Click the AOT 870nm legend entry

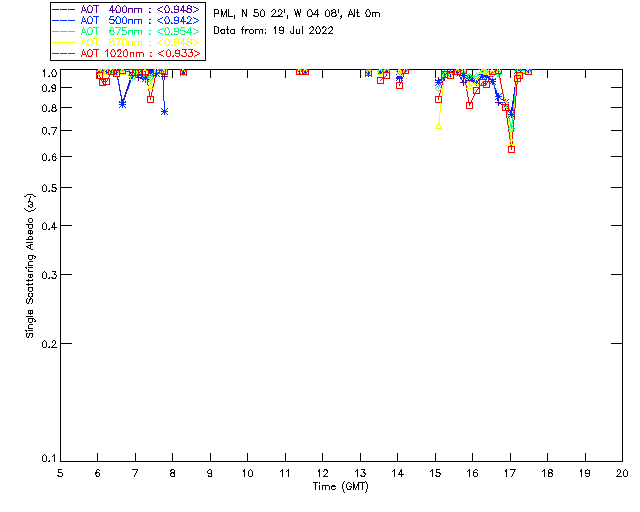(x=127, y=42)
